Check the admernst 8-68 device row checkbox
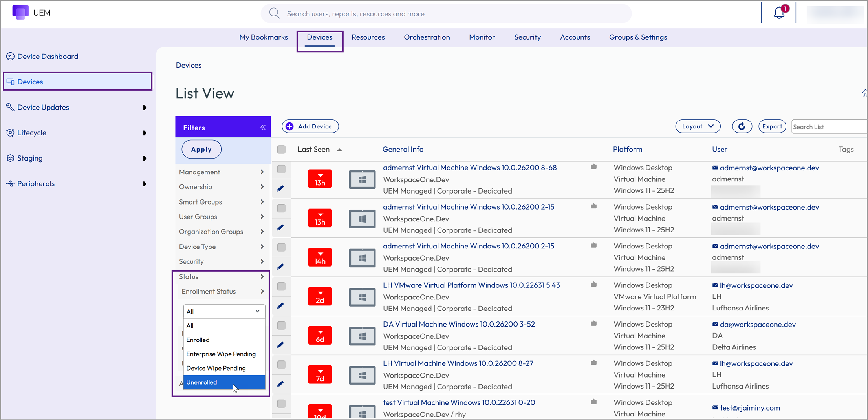Image resolution: width=868 pixels, height=420 pixels. tap(281, 169)
